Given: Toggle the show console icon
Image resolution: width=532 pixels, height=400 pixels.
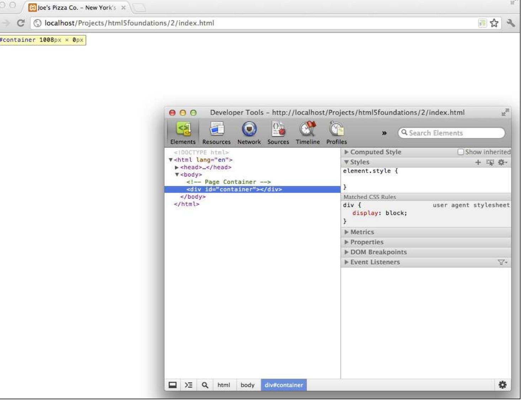Looking at the screenshot, I should (x=188, y=385).
